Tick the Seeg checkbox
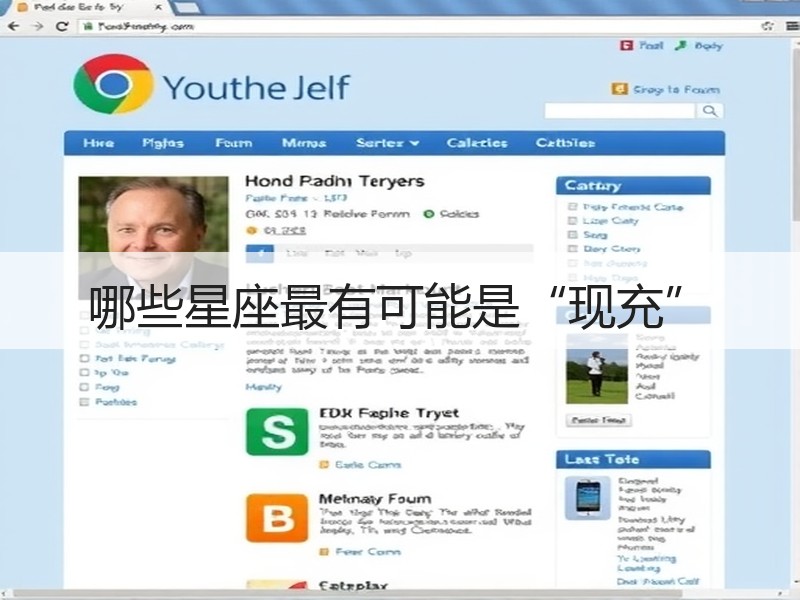The height and width of the screenshot is (600, 800). point(572,235)
